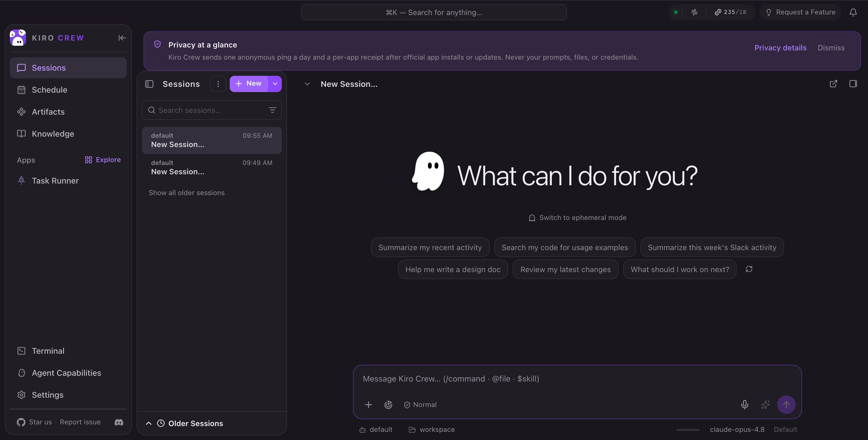
Task: Click the green connection status dot
Action: click(x=676, y=12)
